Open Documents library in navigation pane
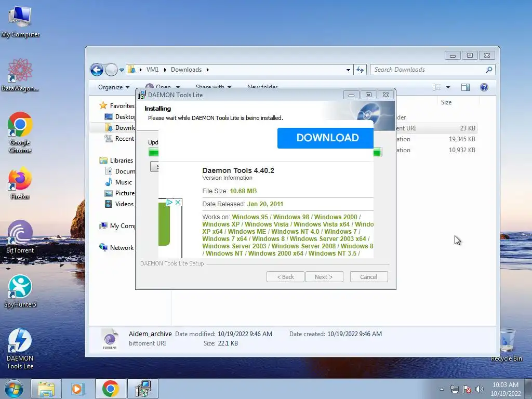 tap(120, 171)
